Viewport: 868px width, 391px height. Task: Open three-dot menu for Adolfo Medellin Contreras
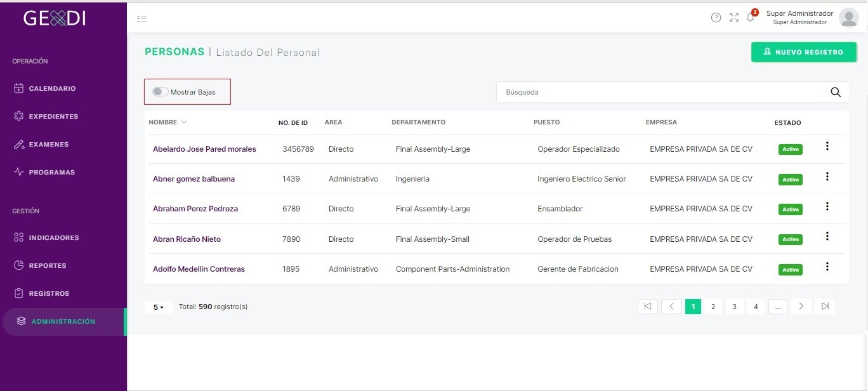[827, 267]
